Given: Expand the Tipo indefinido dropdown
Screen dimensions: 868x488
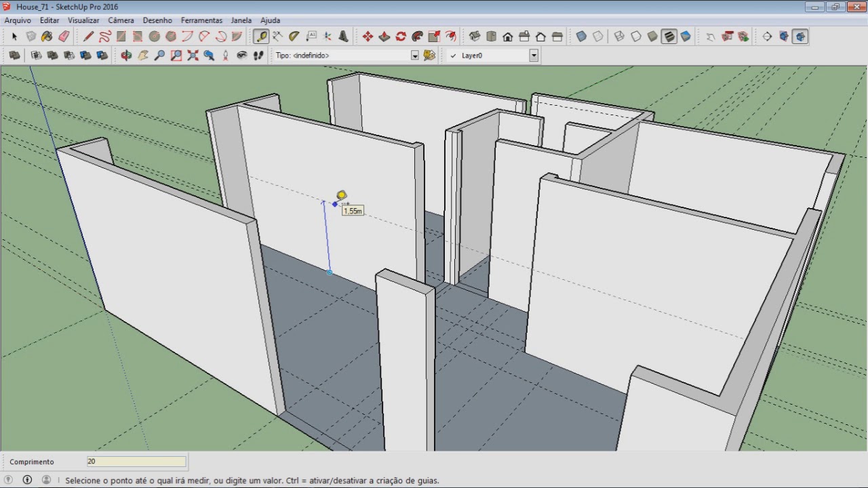Looking at the screenshot, I should point(415,56).
